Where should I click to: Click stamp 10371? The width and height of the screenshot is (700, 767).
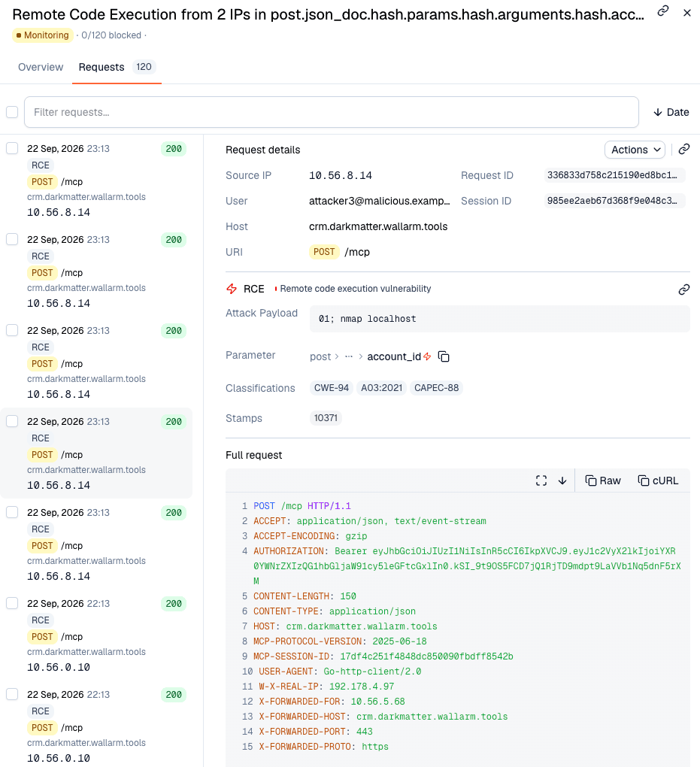[326, 418]
